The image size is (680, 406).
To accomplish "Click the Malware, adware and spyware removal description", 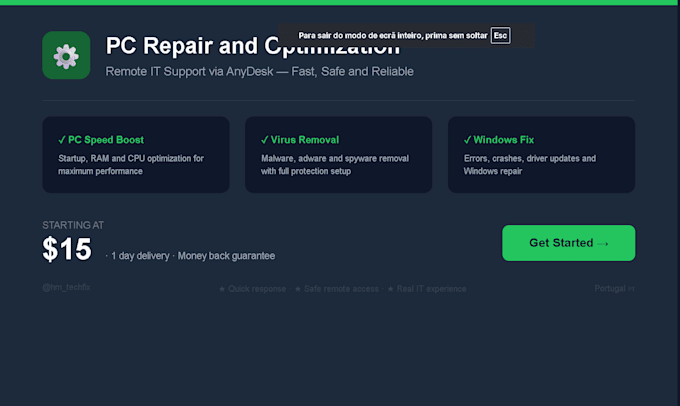I will pyautogui.click(x=335, y=165).
